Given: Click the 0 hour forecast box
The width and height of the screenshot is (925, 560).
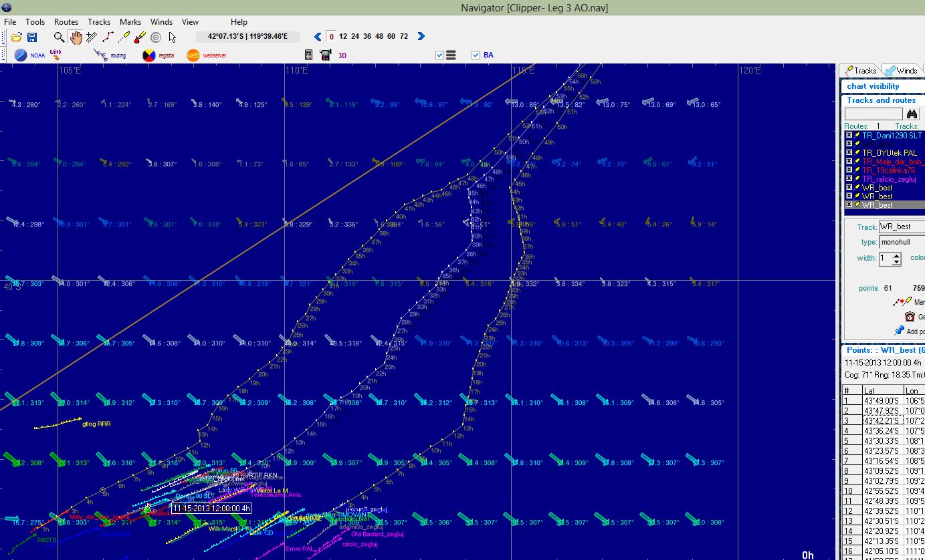Looking at the screenshot, I should [x=331, y=37].
